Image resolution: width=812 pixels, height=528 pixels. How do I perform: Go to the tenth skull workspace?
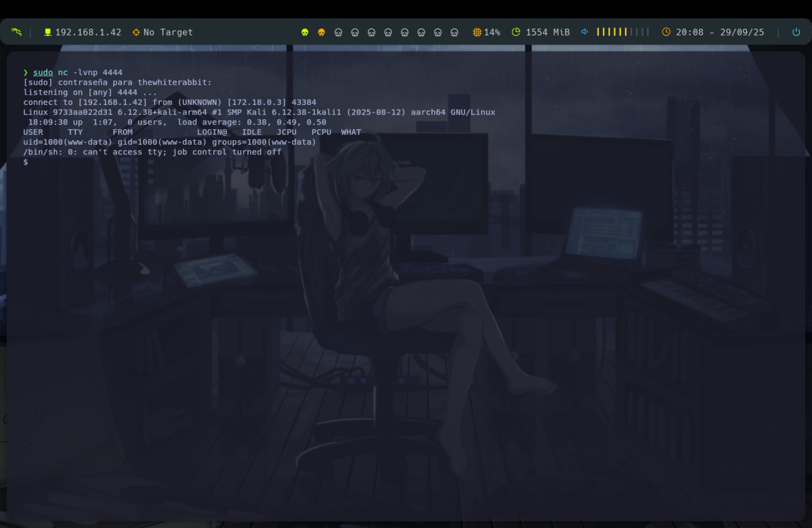(x=454, y=32)
